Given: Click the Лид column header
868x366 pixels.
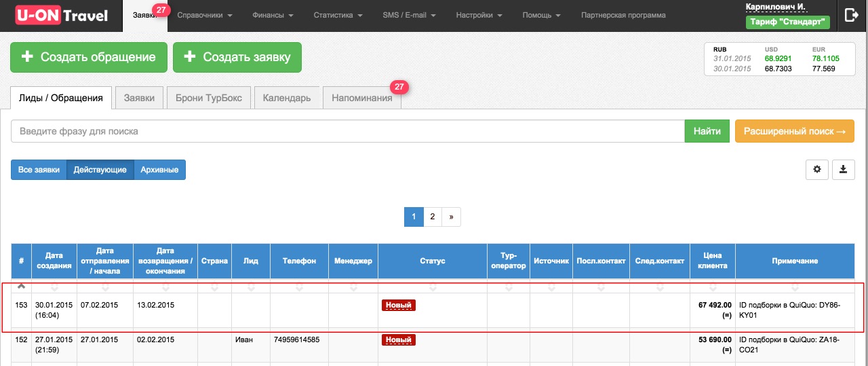Looking at the screenshot, I should tap(251, 261).
